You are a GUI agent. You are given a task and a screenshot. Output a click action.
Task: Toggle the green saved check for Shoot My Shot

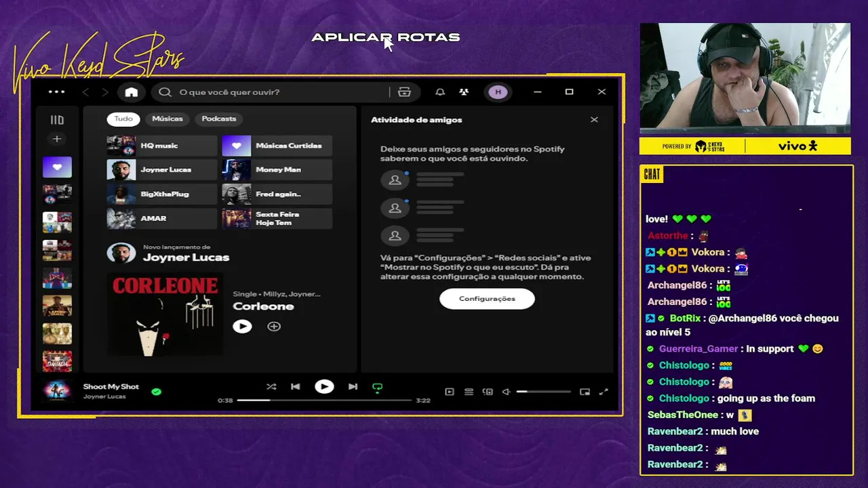click(157, 392)
